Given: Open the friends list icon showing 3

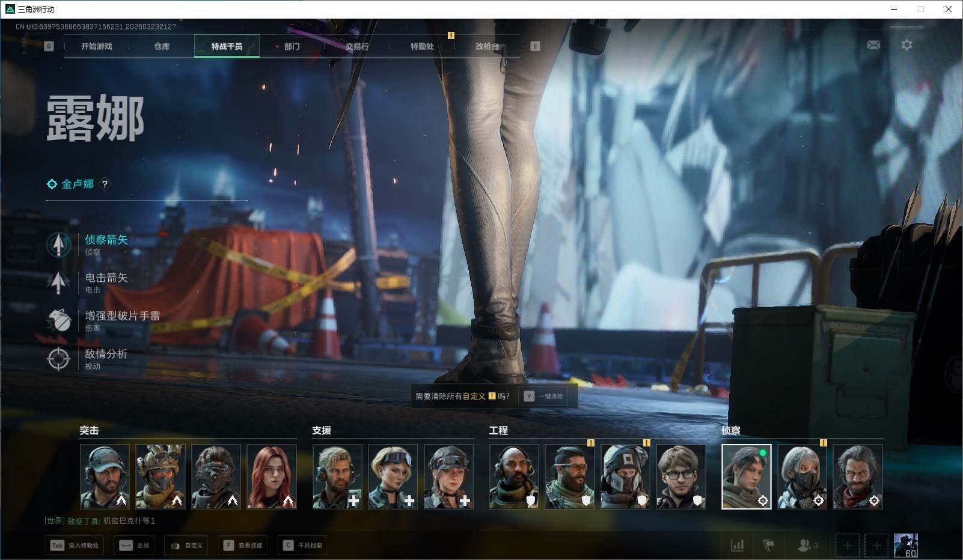Looking at the screenshot, I should [808, 546].
